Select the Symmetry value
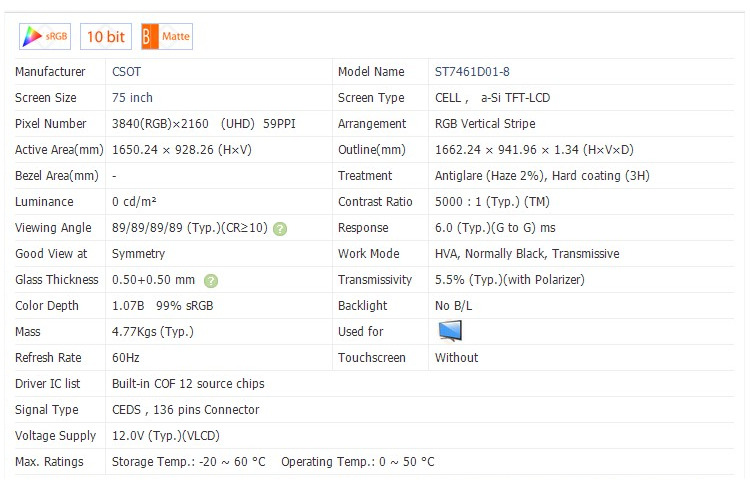This screenshot has height=480, width=750. pos(138,254)
